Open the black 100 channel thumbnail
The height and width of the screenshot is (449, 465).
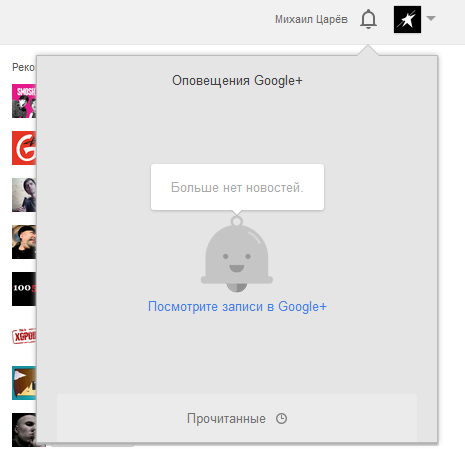(x=24, y=289)
